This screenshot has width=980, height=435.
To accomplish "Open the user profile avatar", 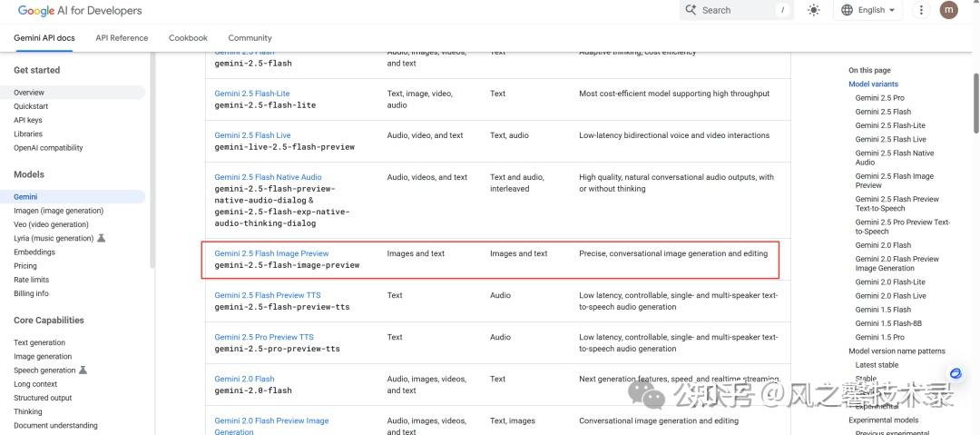I will (x=948, y=10).
